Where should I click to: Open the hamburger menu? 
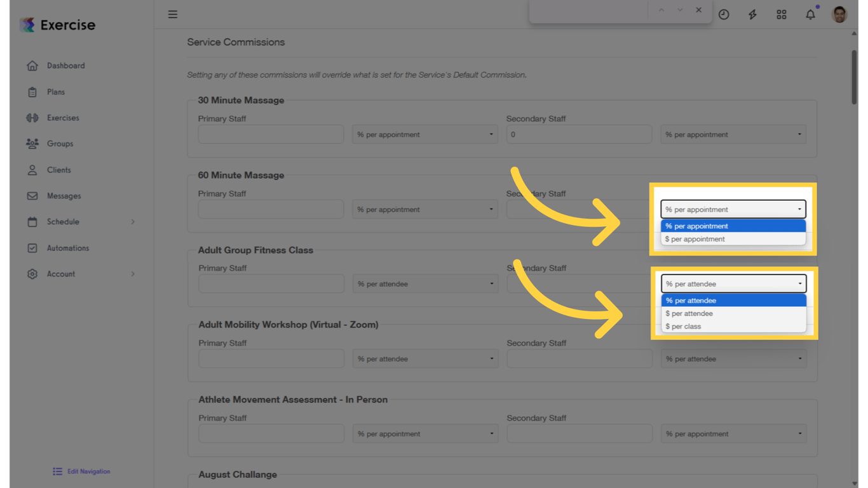tap(172, 14)
